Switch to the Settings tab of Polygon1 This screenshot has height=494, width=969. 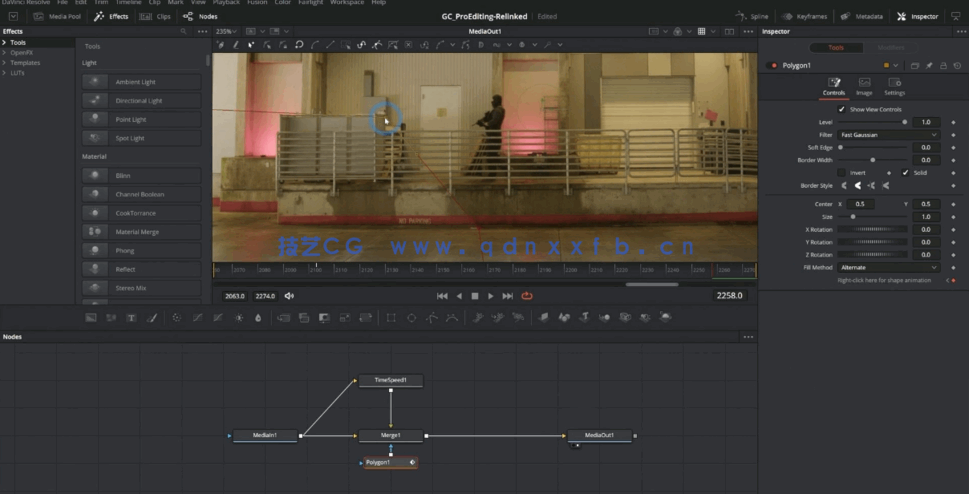pyautogui.click(x=894, y=86)
